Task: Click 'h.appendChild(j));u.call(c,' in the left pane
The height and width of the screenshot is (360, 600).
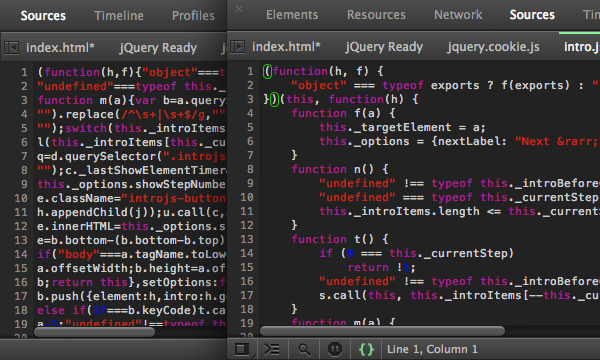Action: 132,212
